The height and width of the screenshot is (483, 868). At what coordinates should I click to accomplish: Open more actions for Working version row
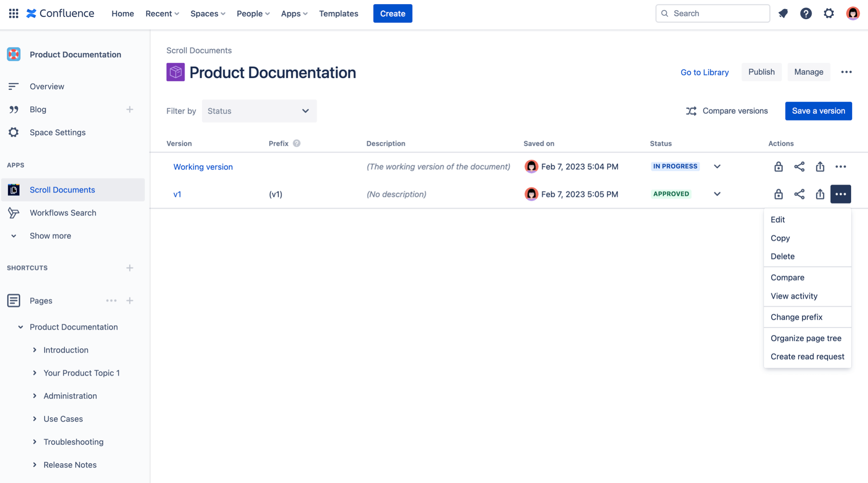(840, 167)
